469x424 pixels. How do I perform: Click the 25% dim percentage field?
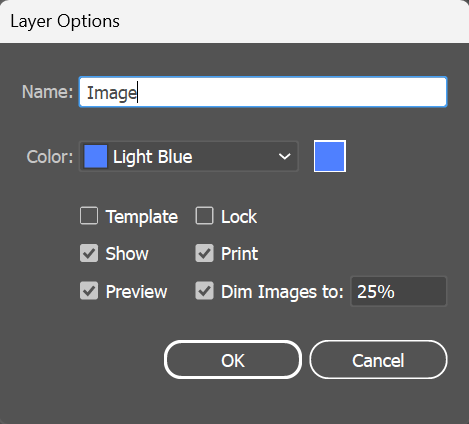coord(398,291)
